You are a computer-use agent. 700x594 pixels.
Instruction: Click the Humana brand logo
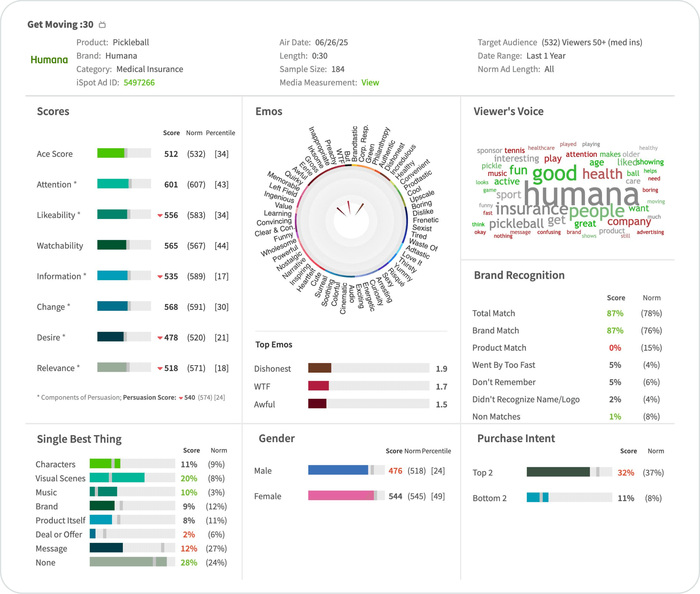coord(49,60)
